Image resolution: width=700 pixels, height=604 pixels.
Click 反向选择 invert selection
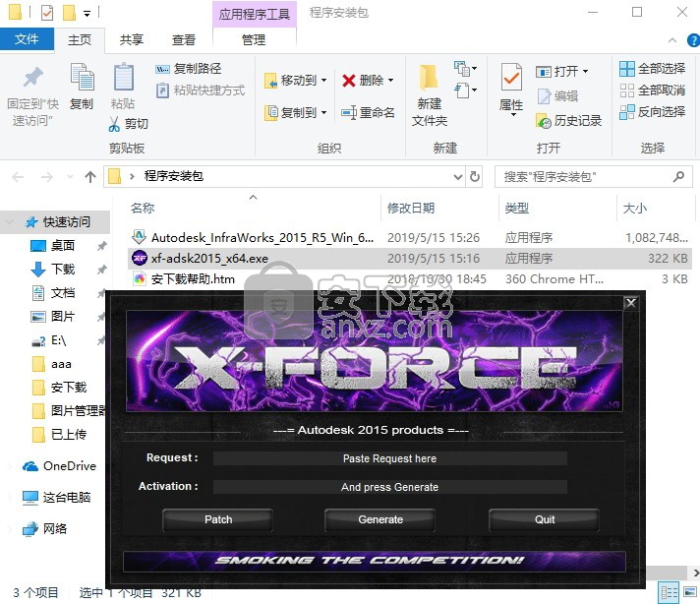[652, 112]
